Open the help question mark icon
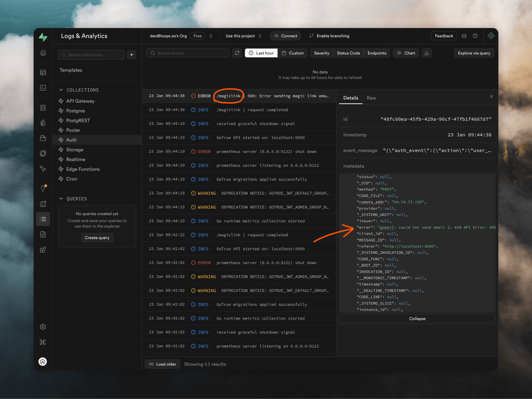 (x=475, y=36)
